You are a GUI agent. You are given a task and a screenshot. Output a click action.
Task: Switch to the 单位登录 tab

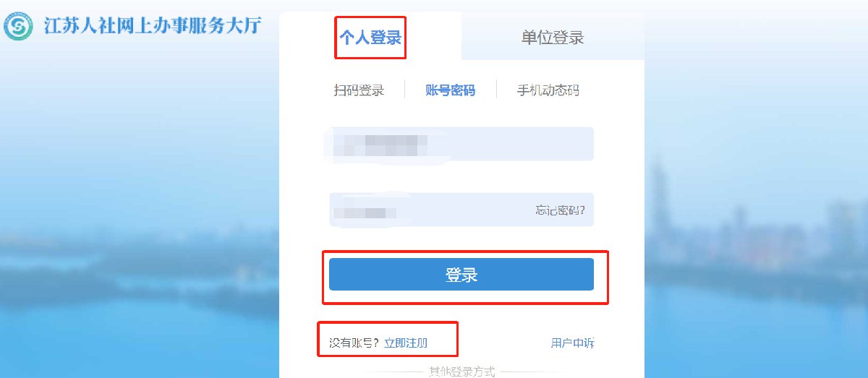click(x=553, y=38)
